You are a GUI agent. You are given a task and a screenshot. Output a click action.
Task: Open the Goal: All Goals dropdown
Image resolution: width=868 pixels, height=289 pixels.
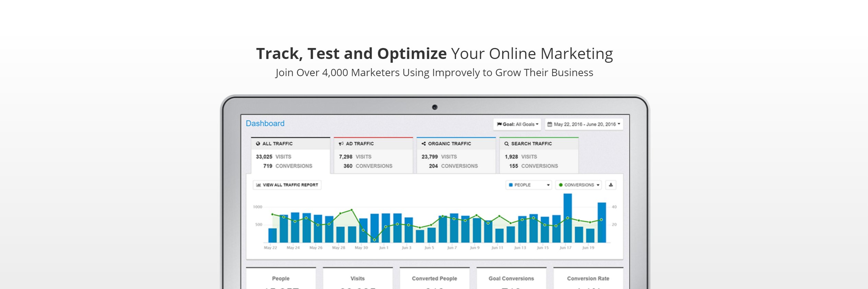pos(517,124)
